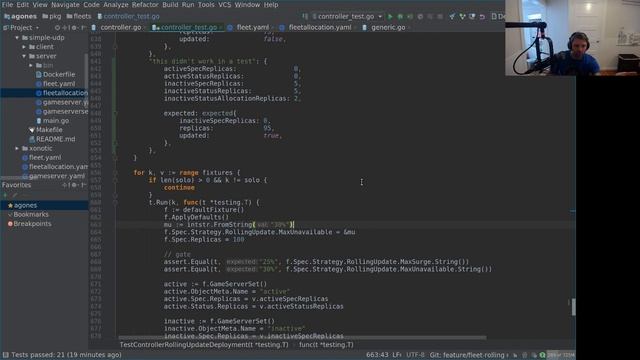This screenshot has height=360, width=640.
Task: Click the show history clock icon
Action: click(472, 16)
